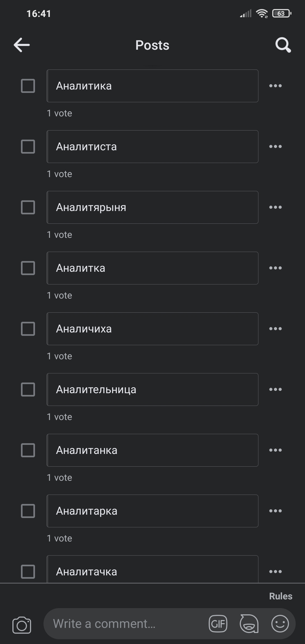Expand the three-dot menu for Аналительница
The width and height of the screenshot is (305, 644).
coord(275,390)
